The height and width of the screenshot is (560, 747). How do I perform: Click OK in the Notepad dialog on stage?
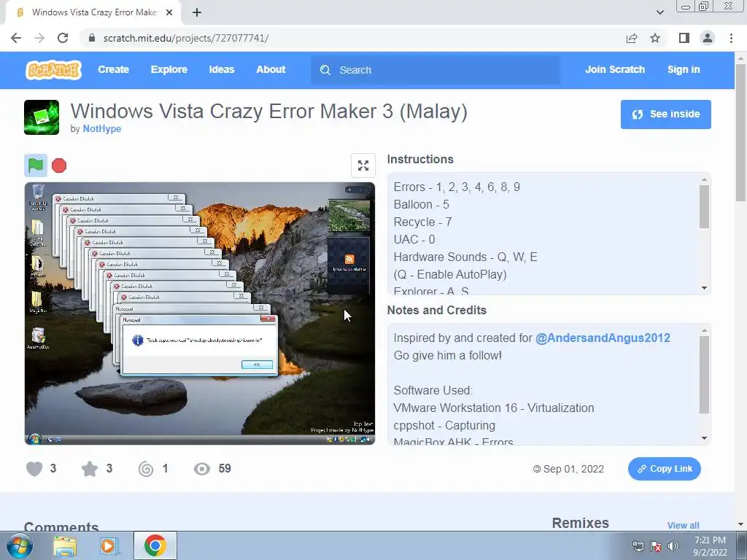coord(257,365)
